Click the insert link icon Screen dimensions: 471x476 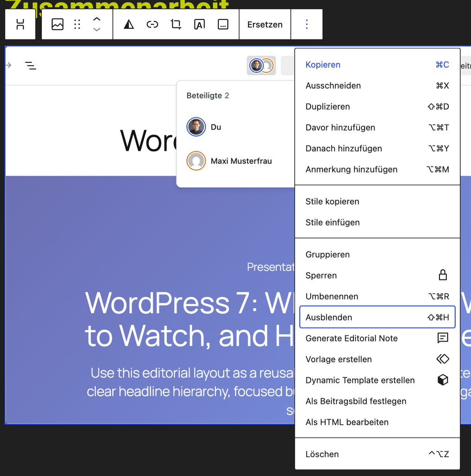coord(152,24)
